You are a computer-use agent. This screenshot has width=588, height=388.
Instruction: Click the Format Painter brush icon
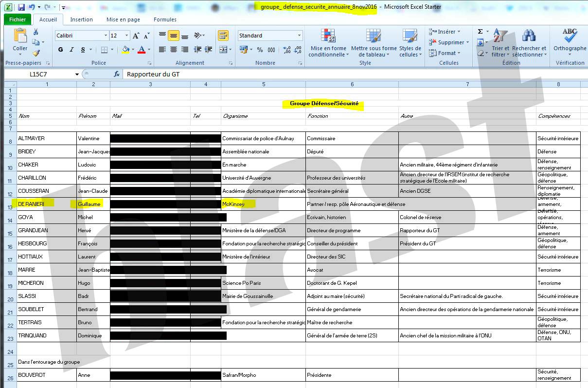pos(36,53)
